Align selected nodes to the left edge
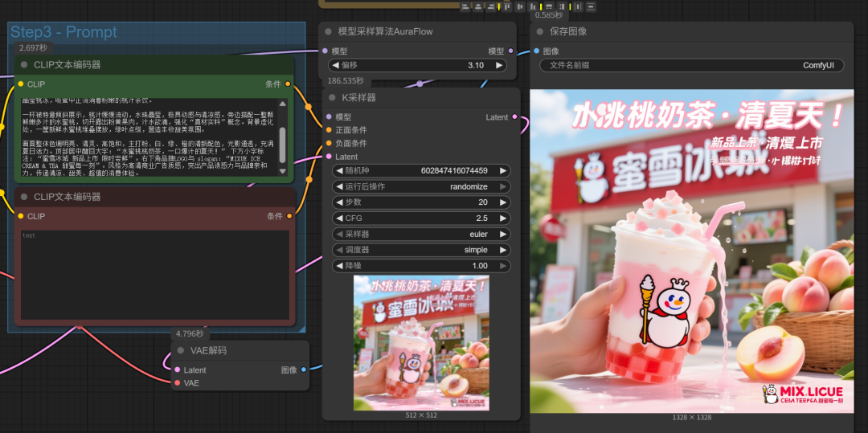Screen dimensions: 868x433 click(x=465, y=6)
